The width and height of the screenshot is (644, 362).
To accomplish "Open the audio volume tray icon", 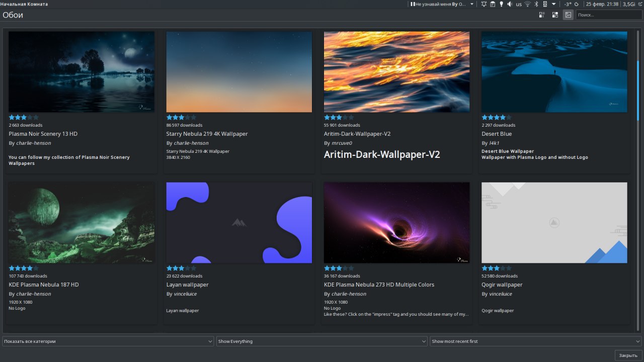I will click(510, 4).
